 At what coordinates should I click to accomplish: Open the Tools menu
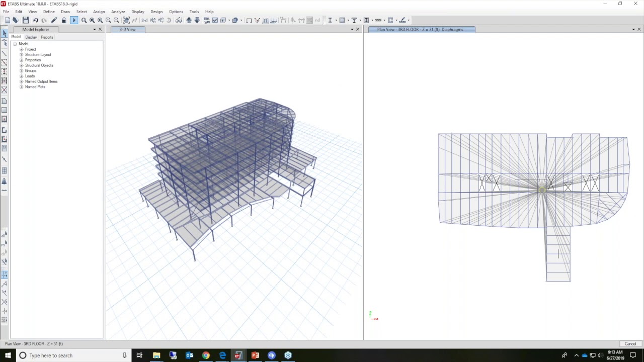[x=194, y=12]
